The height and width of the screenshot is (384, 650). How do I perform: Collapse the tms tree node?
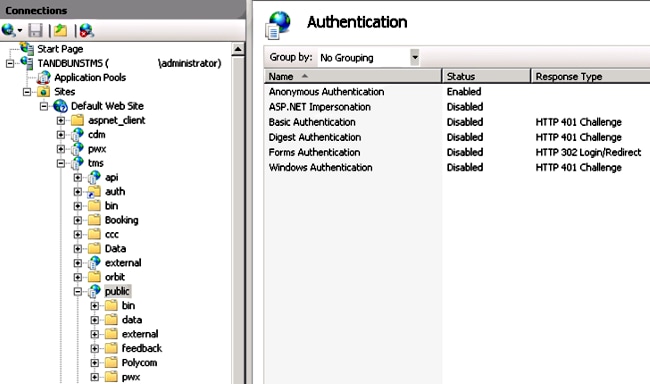click(61, 163)
